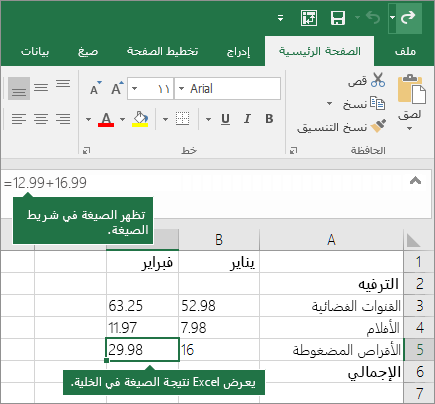Expand the لصق (Paste) options arrow
The height and width of the screenshot is (404, 435).
pos(410,129)
